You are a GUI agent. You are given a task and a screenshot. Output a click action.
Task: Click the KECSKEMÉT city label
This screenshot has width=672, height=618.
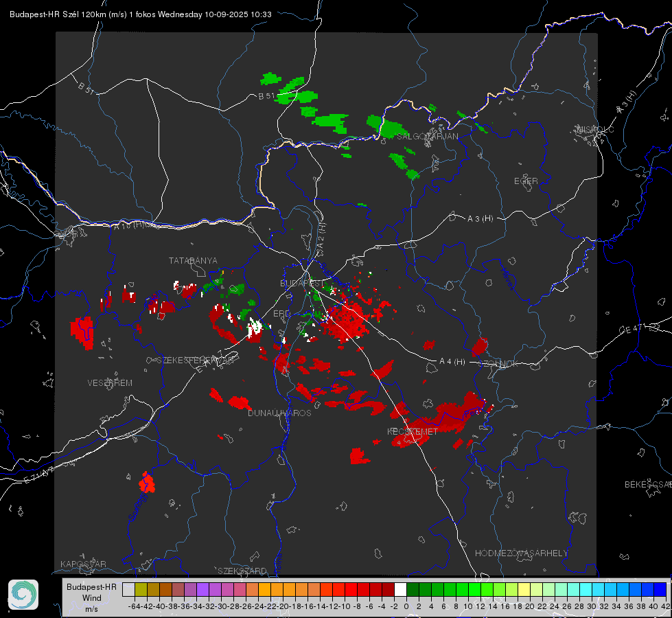[x=413, y=431]
